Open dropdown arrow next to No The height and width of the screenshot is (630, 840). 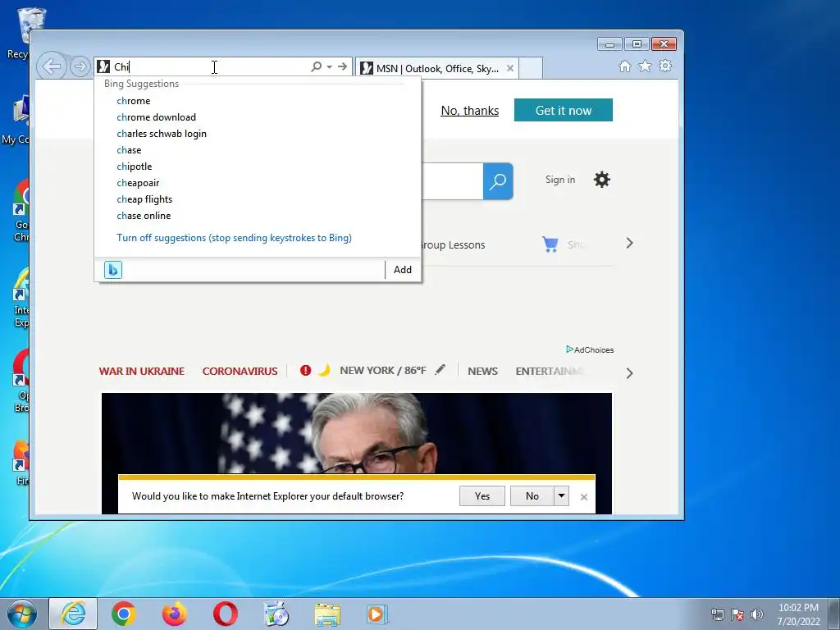coord(561,496)
